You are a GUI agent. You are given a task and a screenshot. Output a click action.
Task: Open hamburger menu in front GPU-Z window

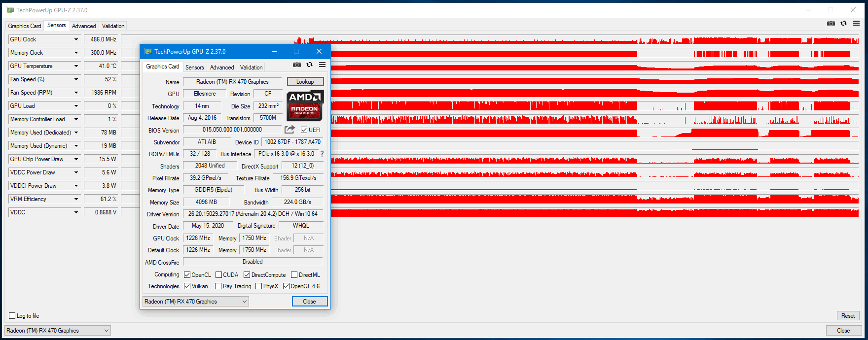pos(322,65)
